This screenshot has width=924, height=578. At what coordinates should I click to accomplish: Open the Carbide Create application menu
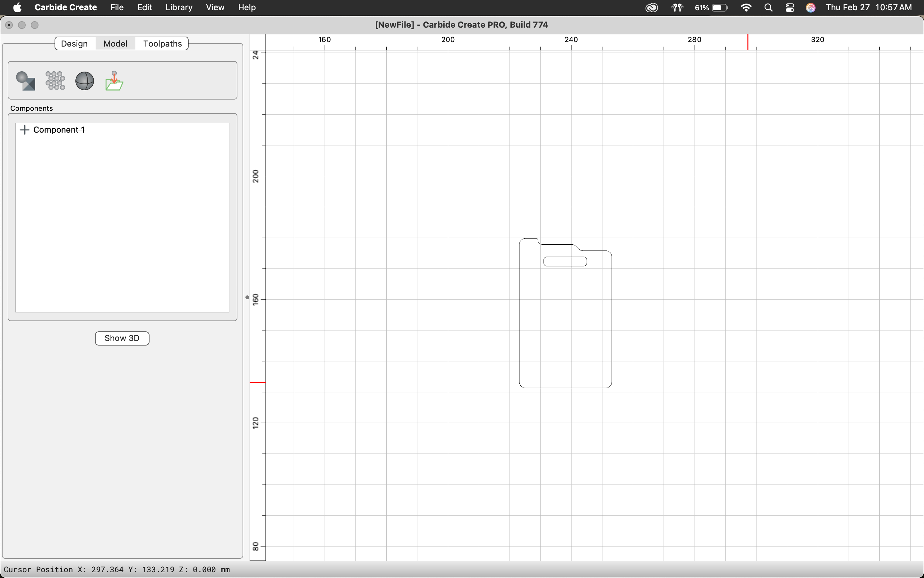66,7
